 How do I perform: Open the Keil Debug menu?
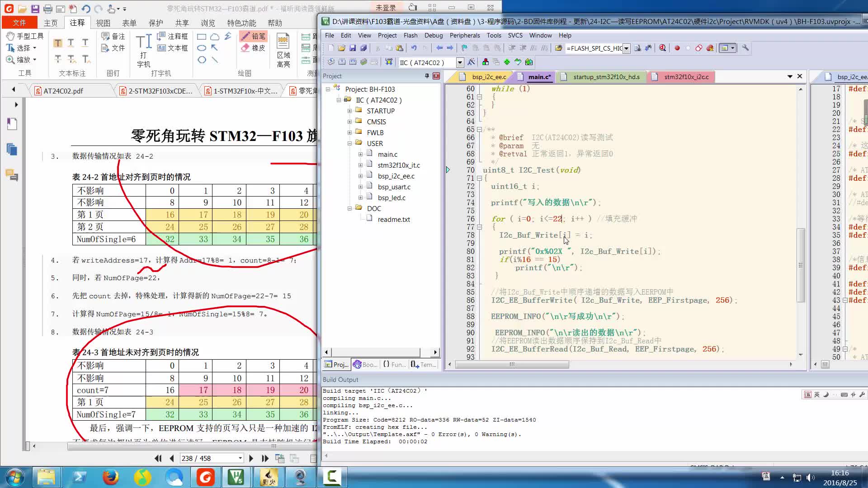434,35
